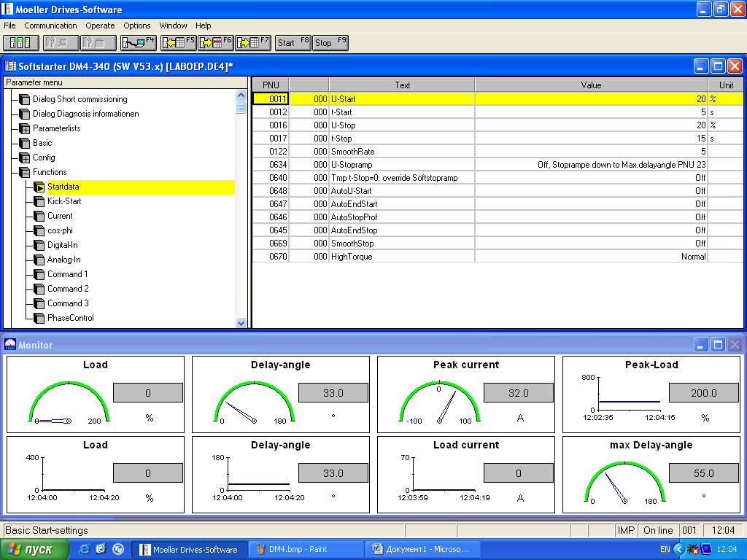
Task: Expand the Parameterlists tree node
Action: (x=24, y=128)
